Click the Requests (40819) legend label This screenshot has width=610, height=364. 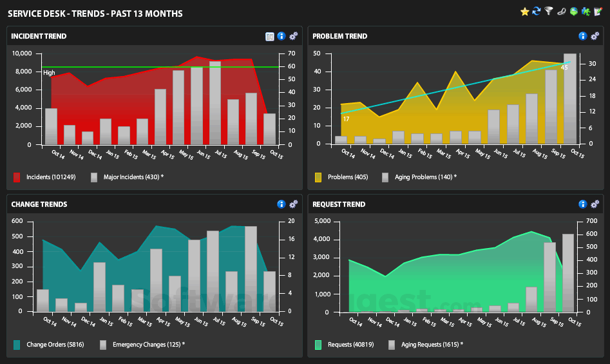pyautogui.click(x=350, y=345)
